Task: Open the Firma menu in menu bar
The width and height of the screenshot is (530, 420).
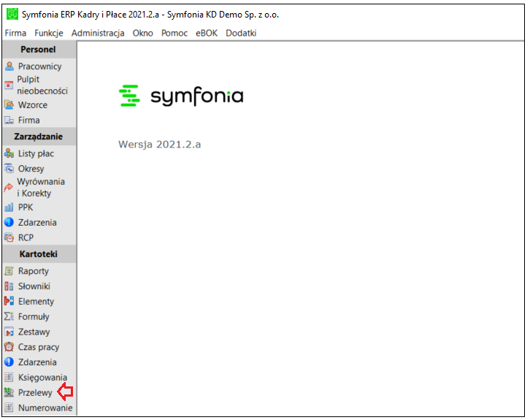Action: (x=15, y=33)
